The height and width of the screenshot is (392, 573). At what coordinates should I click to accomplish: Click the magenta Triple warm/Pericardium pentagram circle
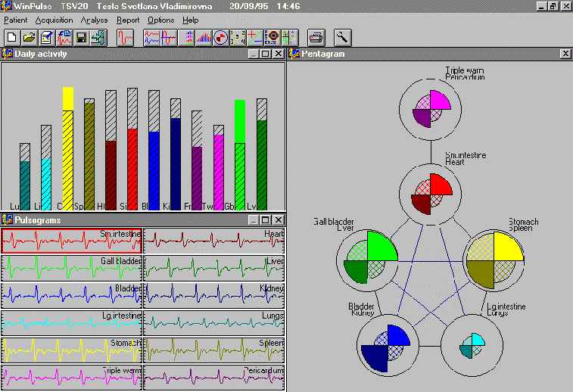point(431,109)
